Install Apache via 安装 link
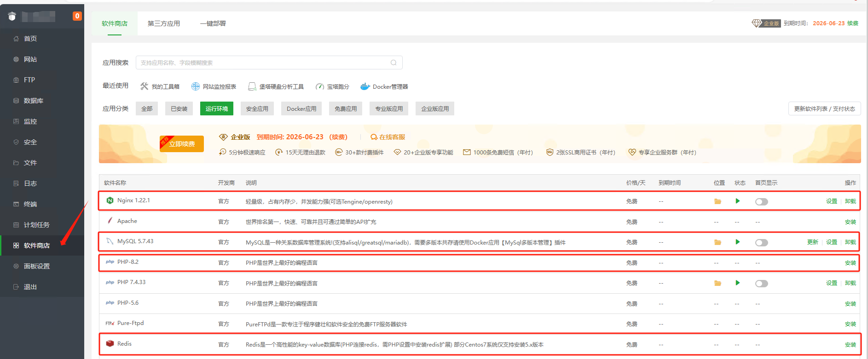The width and height of the screenshot is (868, 359). pos(850,222)
